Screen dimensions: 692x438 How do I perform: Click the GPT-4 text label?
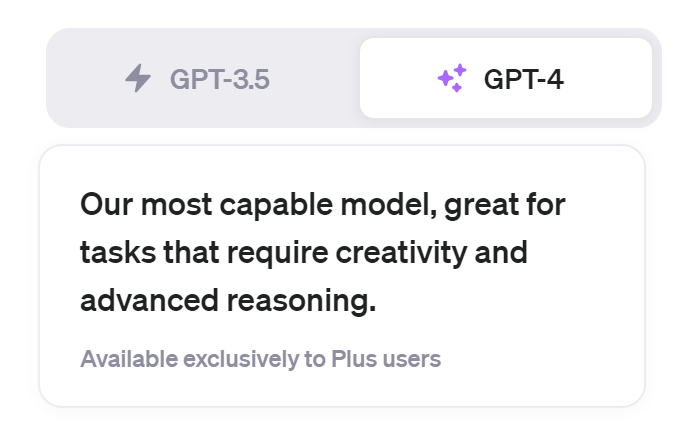[523, 79]
